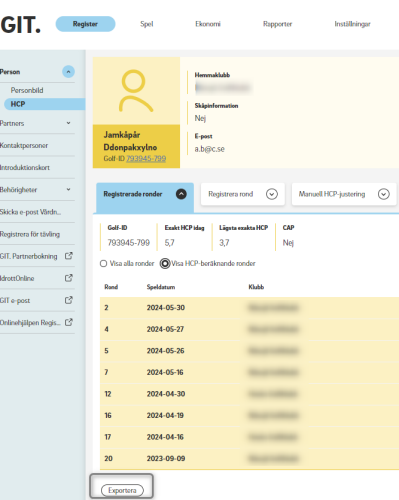
Task: Expand the Partners sidebar section
Action: click(x=68, y=123)
